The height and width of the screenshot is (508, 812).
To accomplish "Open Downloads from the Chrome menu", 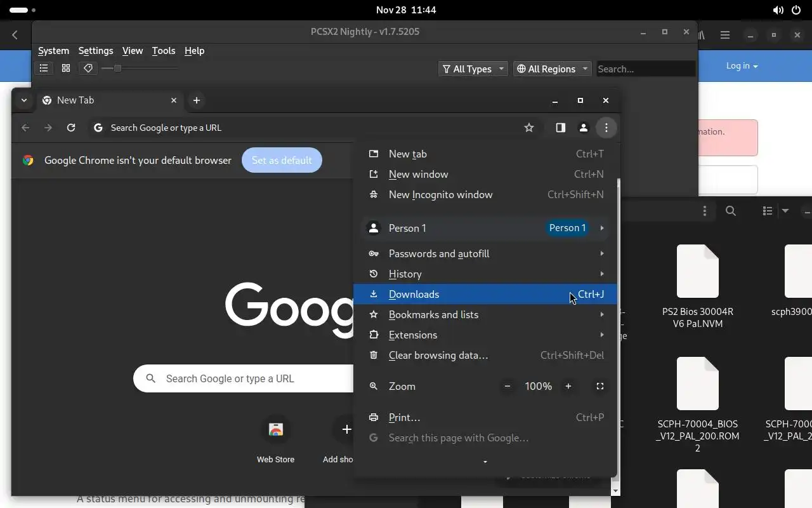I will click(x=485, y=294).
